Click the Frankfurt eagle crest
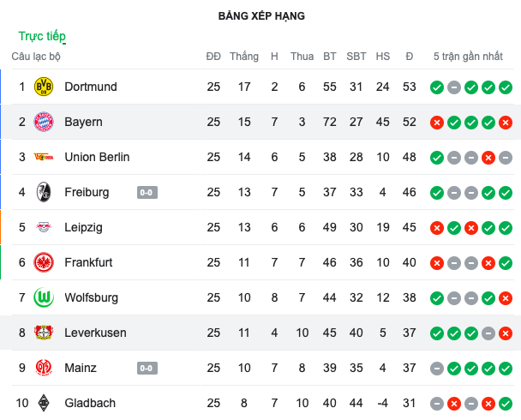 click(43, 262)
